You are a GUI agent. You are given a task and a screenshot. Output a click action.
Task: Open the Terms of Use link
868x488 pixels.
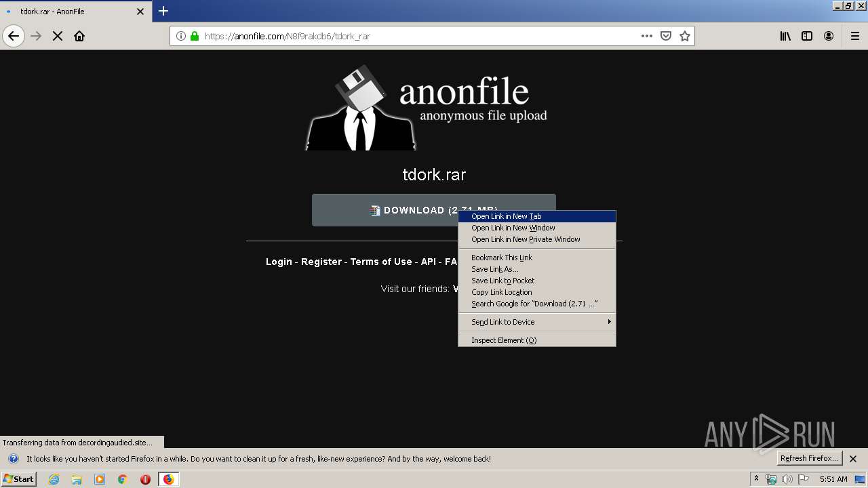(x=381, y=262)
